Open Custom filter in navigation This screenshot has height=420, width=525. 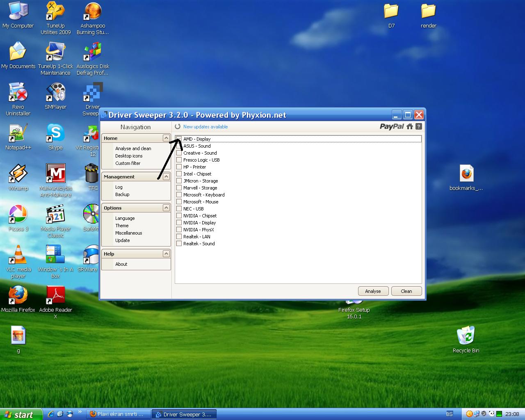point(128,163)
